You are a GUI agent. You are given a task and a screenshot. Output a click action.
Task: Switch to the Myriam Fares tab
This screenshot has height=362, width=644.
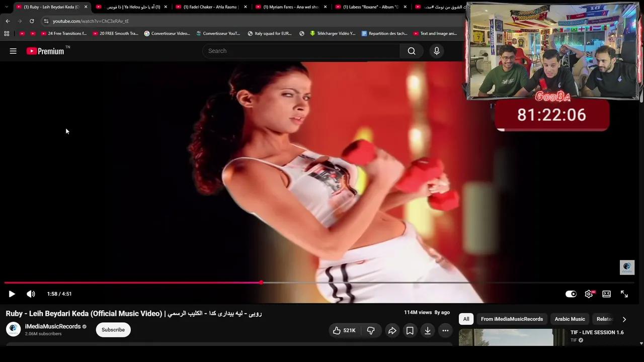tap(291, 7)
